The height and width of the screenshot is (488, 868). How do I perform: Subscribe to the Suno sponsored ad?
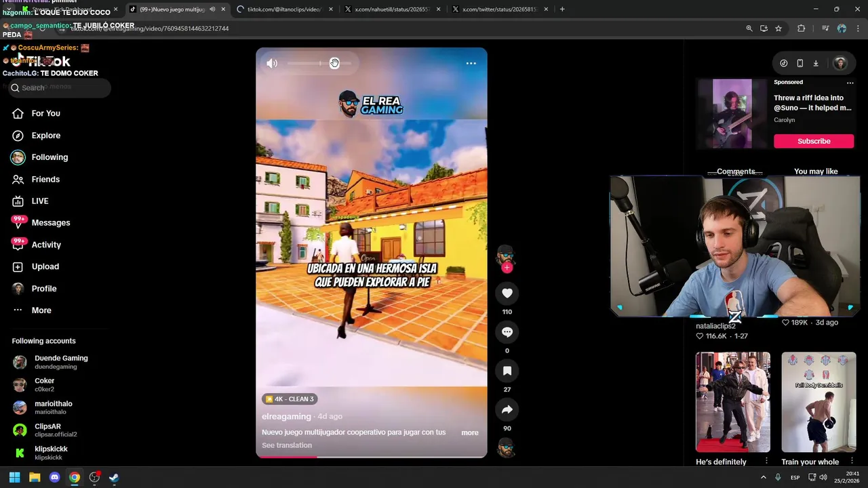pyautogui.click(x=814, y=141)
